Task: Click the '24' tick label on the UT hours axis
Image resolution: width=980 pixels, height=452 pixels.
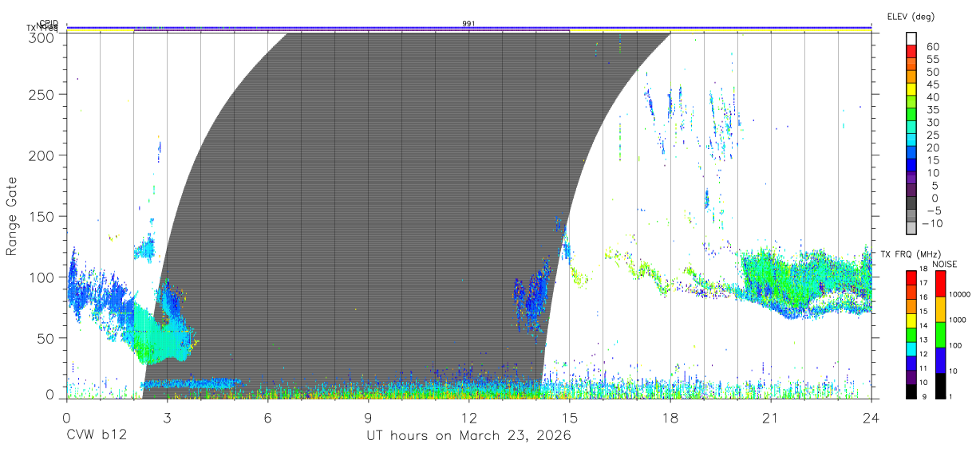Action: [x=871, y=418]
